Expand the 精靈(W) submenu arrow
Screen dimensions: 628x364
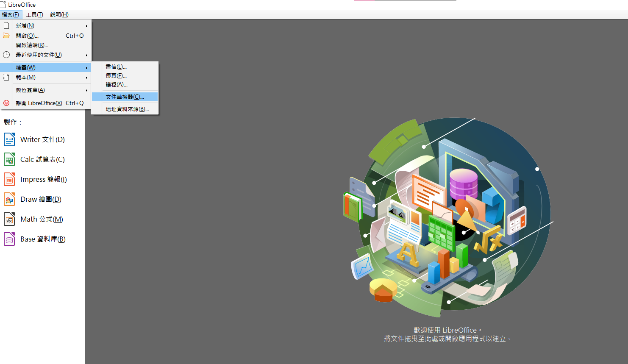tap(86, 68)
